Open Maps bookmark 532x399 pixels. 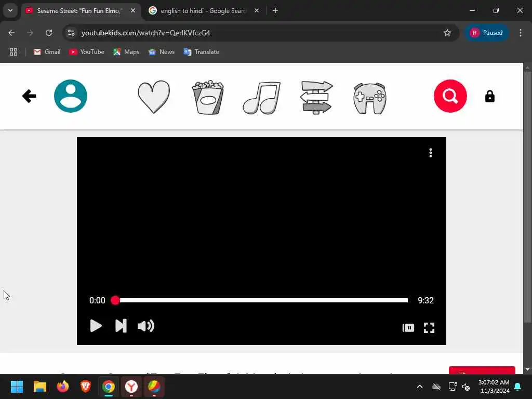[126, 52]
